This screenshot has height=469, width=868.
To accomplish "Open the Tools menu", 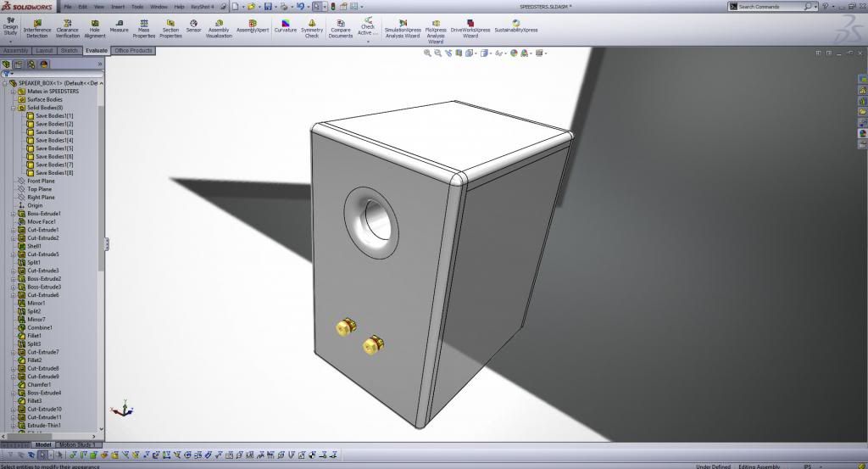I will [x=137, y=7].
